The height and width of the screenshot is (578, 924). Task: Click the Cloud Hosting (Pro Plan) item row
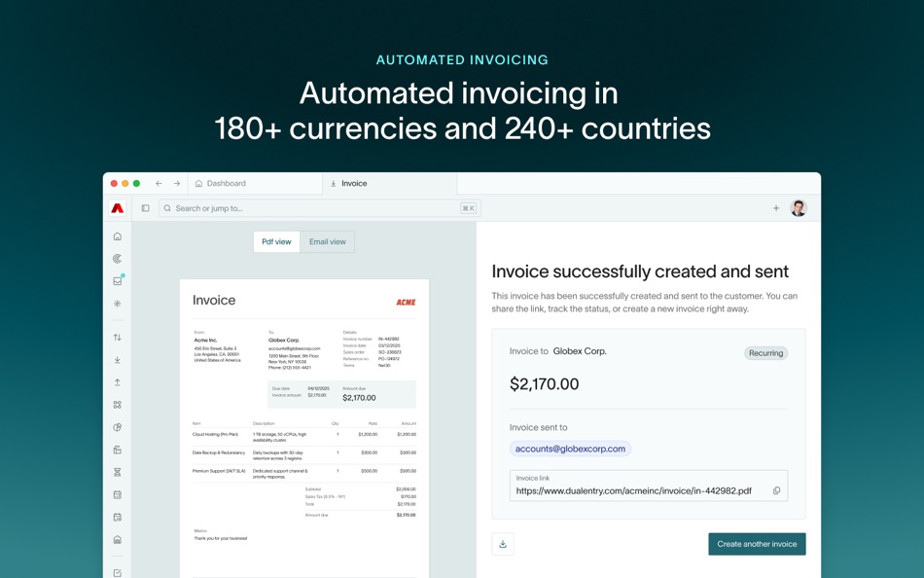pyautogui.click(x=304, y=437)
